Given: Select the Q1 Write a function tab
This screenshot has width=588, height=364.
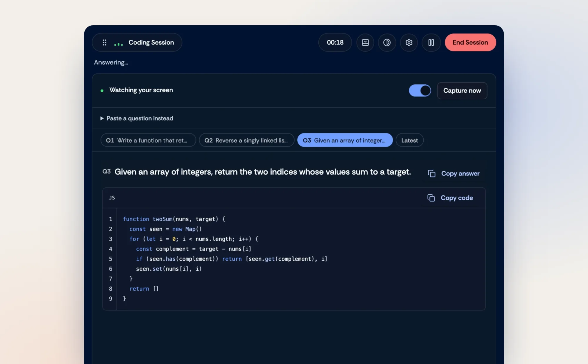Looking at the screenshot, I should [148, 140].
